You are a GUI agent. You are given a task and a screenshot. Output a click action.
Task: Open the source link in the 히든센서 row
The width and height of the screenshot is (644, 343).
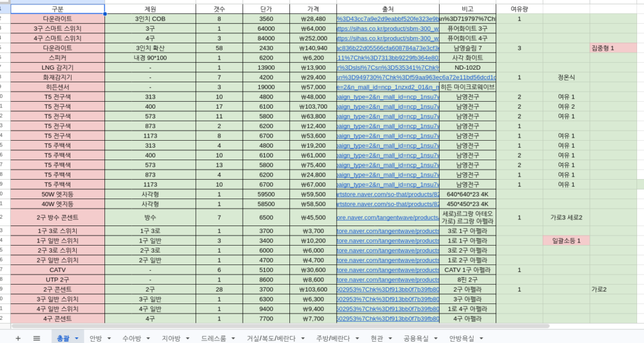387,87
